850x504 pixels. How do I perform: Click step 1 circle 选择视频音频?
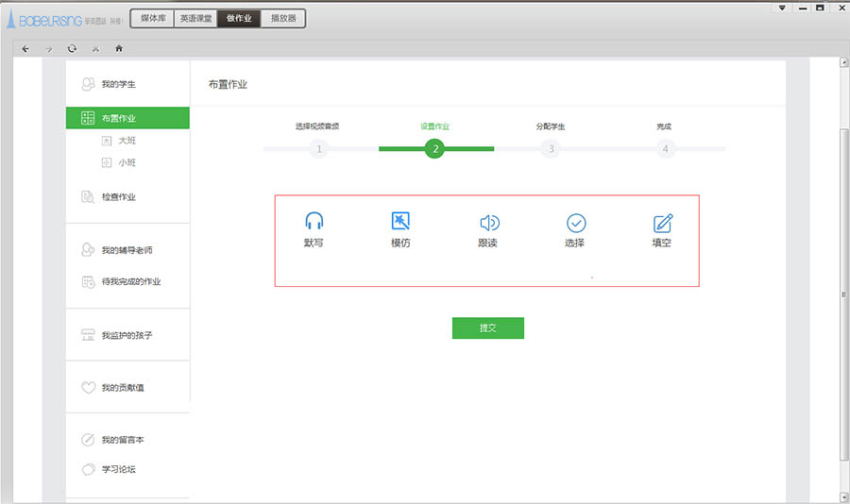319,148
